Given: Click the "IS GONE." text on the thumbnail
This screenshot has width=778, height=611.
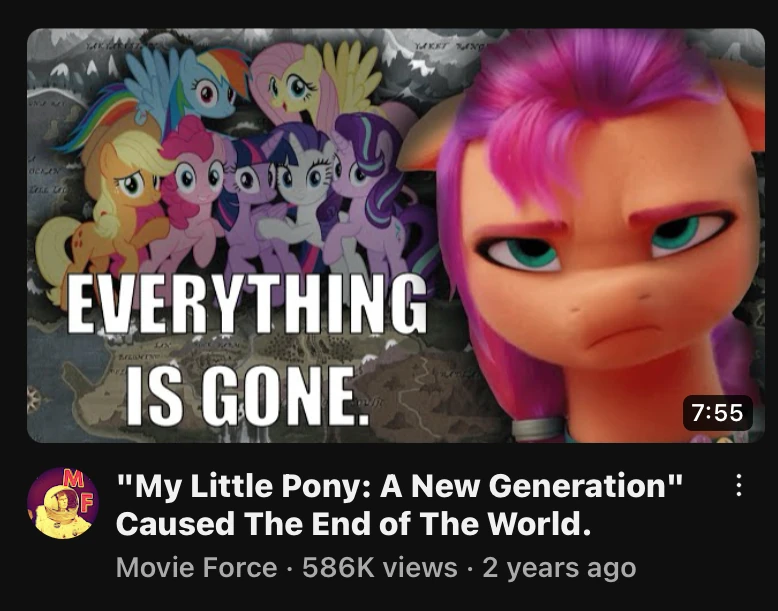Looking at the screenshot, I should 248,396.
